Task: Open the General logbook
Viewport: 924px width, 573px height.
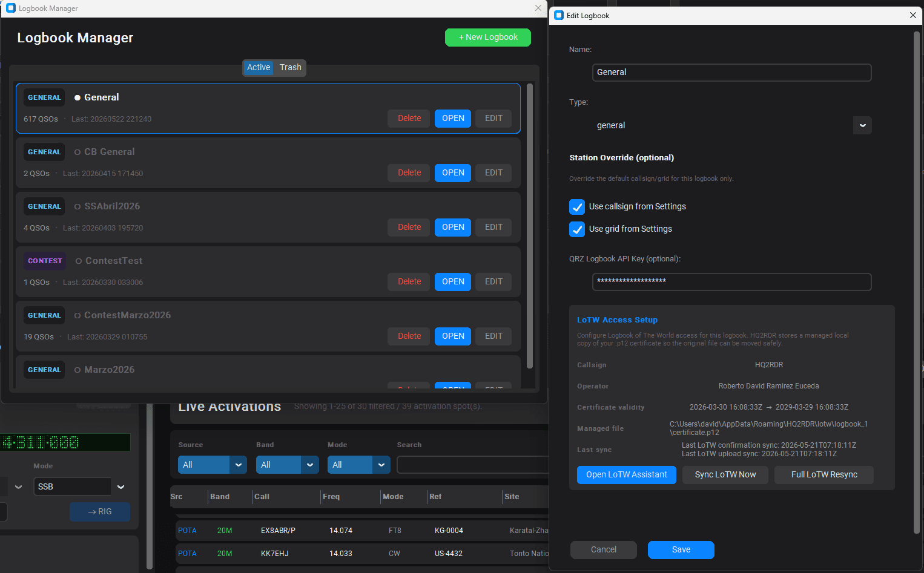Action: (x=453, y=119)
